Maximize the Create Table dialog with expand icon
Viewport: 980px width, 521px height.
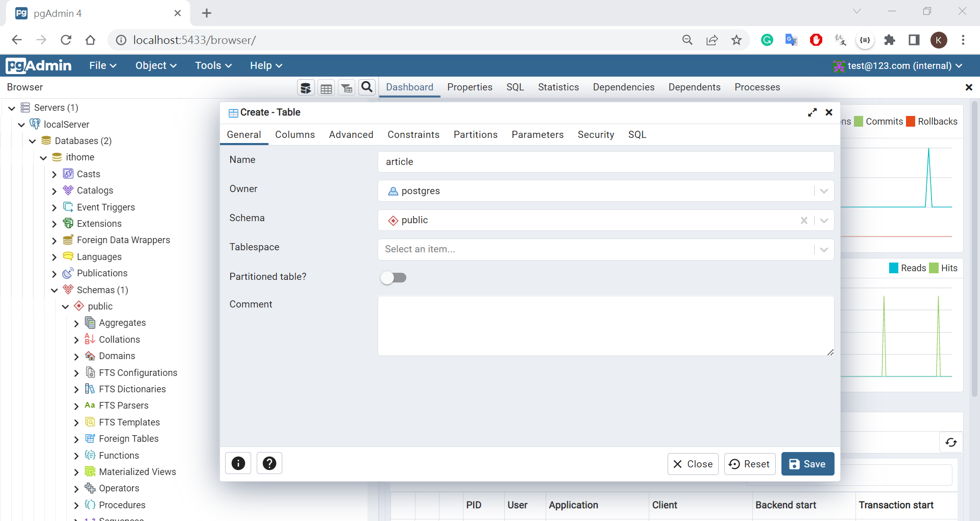pos(813,112)
